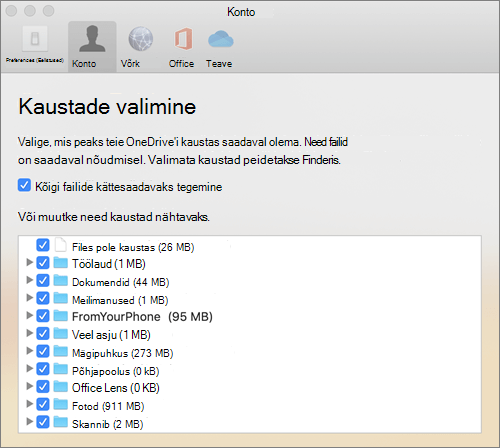Click the Meilimanused folder icon
This screenshot has height=448, width=500.
coord(61,298)
